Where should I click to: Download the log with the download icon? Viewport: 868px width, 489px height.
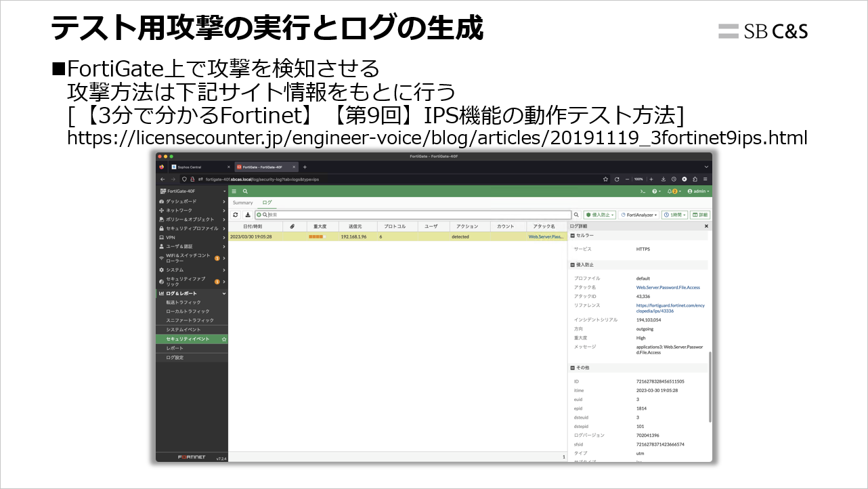(x=248, y=215)
